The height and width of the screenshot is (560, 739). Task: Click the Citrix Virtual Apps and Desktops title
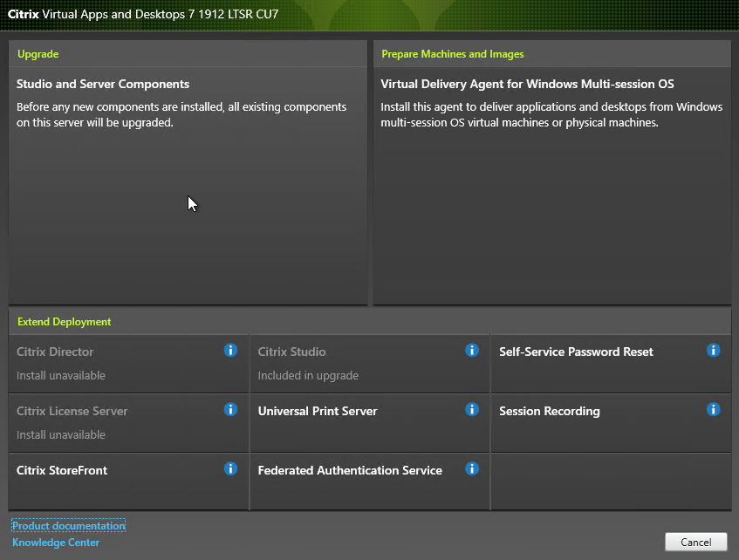(x=143, y=14)
